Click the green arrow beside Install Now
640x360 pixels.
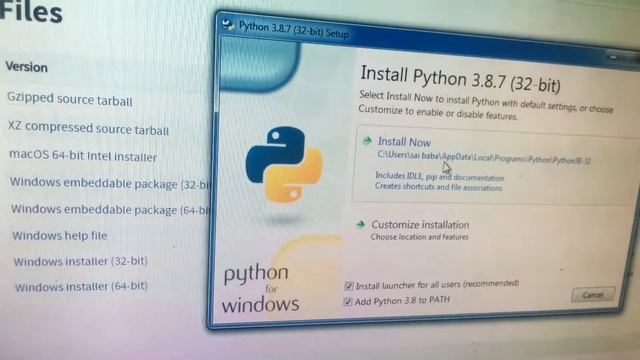point(367,141)
